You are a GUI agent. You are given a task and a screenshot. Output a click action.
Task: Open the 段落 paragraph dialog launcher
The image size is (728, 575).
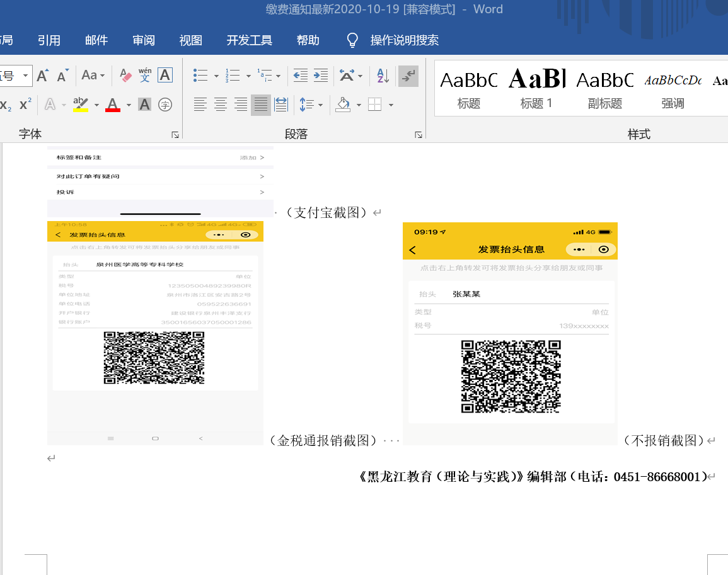point(419,135)
